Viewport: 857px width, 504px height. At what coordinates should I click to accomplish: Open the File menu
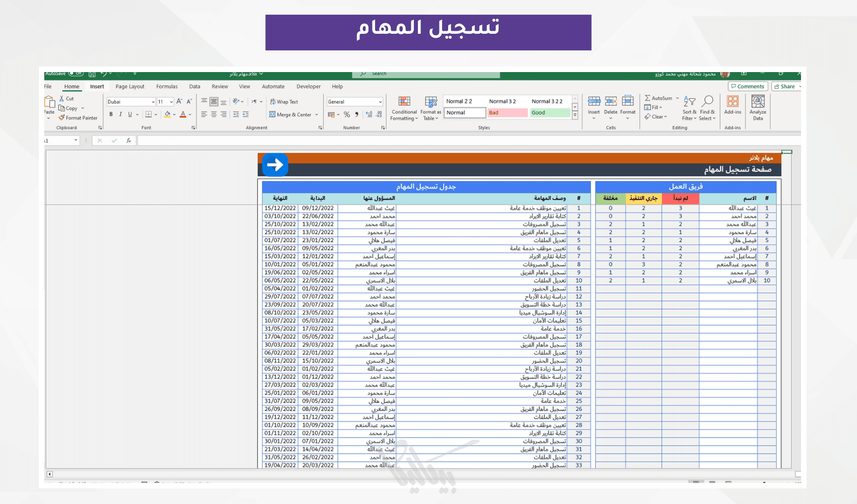(48, 87)
